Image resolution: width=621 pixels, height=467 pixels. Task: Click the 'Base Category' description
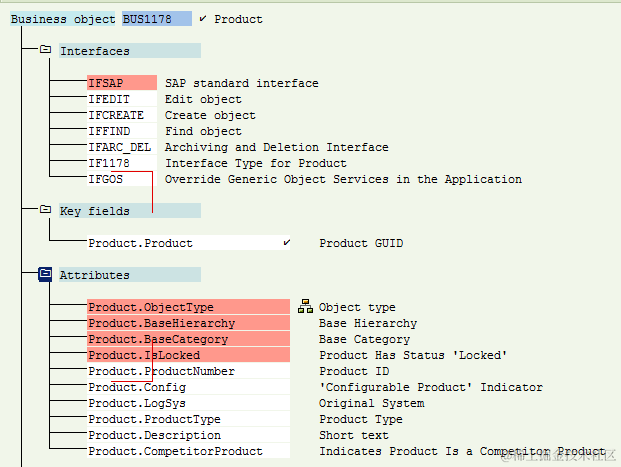(364, 339)
